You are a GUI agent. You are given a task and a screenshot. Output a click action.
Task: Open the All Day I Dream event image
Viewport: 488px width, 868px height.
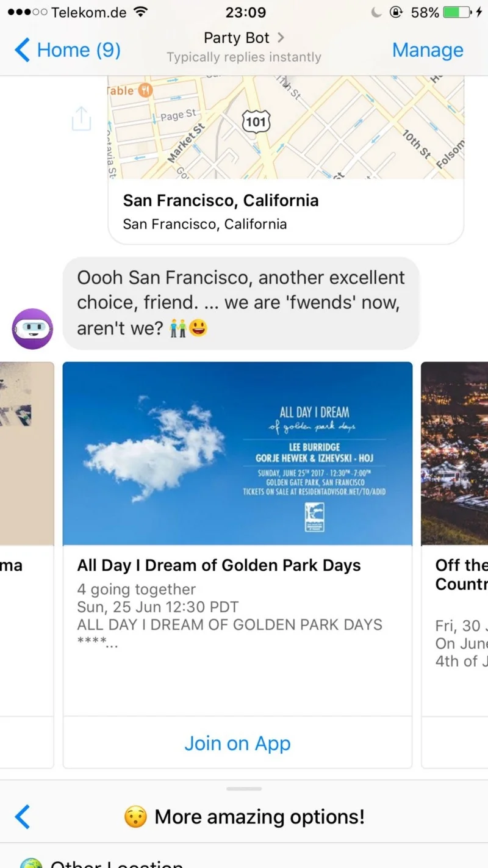pos(237,453)
